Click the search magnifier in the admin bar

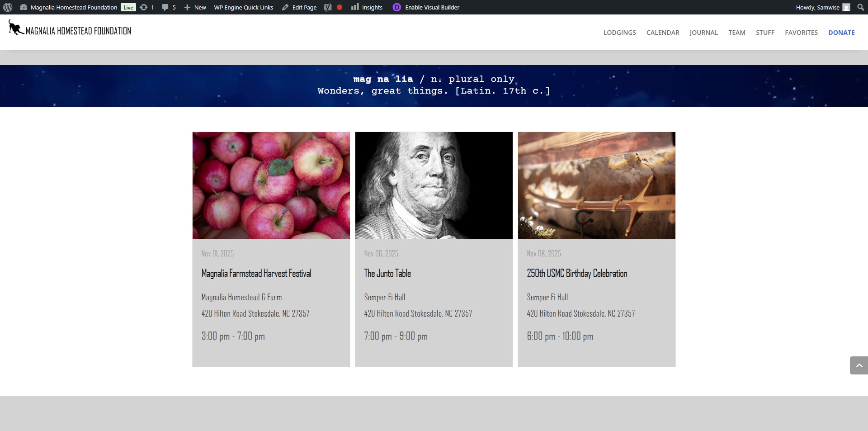pyautogui.click(x=860, y=7)
